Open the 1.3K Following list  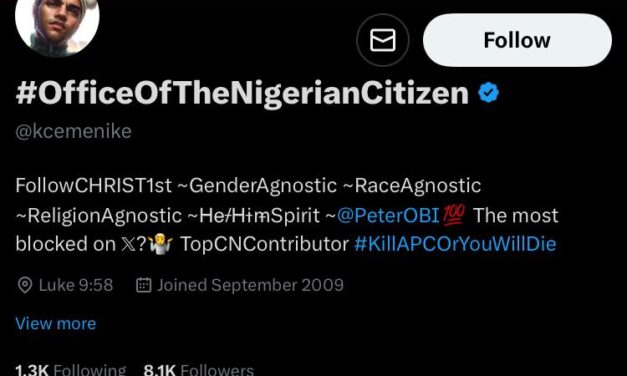[x=71, y=370]
